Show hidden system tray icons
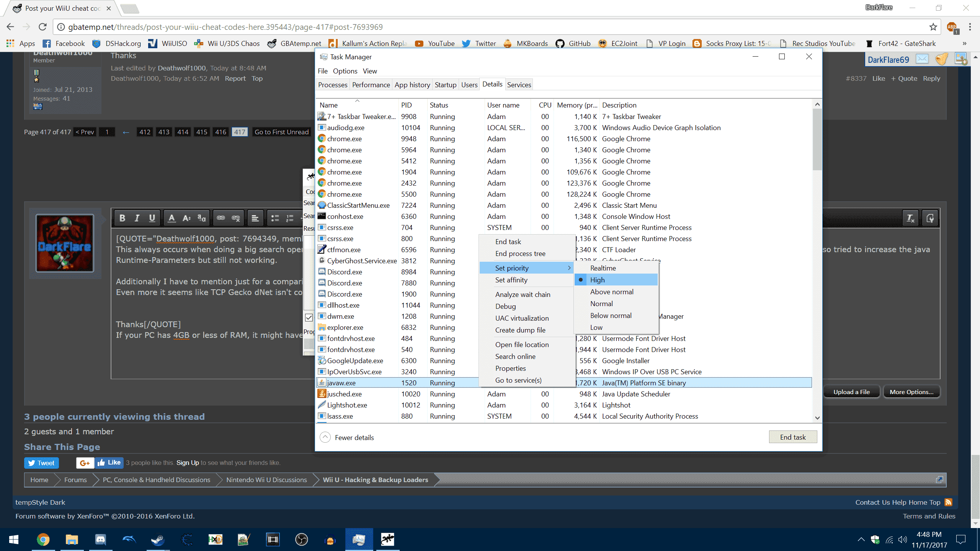 click(861, 540)
